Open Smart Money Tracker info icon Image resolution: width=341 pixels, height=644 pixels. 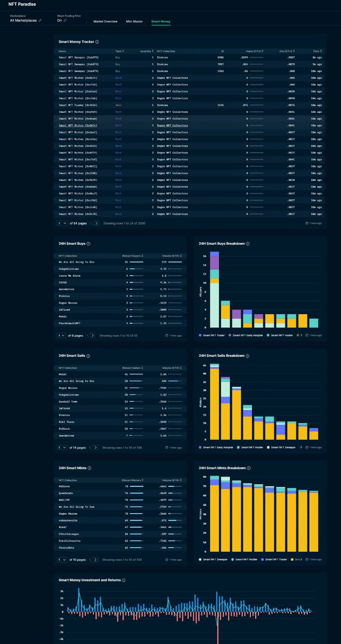click(97, 42)
